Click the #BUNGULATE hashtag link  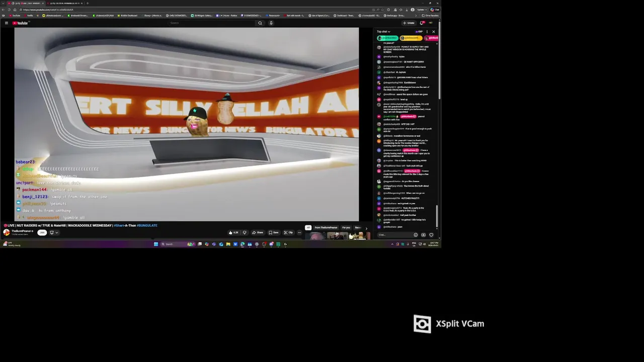[x=147, y=225]
